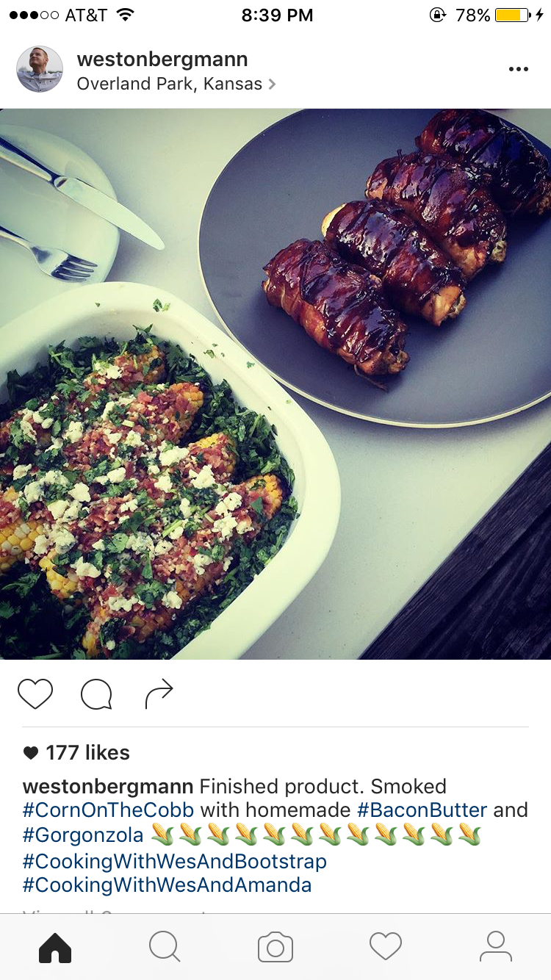Screen dimensions: 551x980
Task: Open the #CookingWithWesAndBootstrap hashtag
Action: 175,860
